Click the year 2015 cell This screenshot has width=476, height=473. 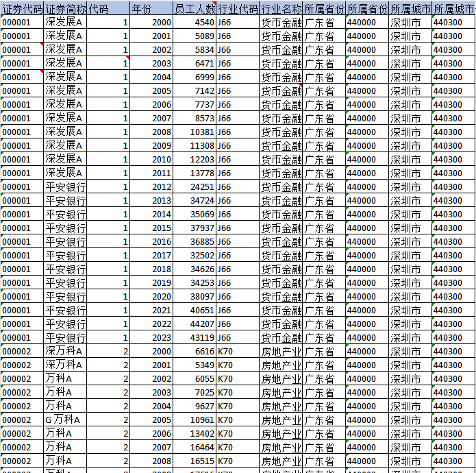coord(151,228)
